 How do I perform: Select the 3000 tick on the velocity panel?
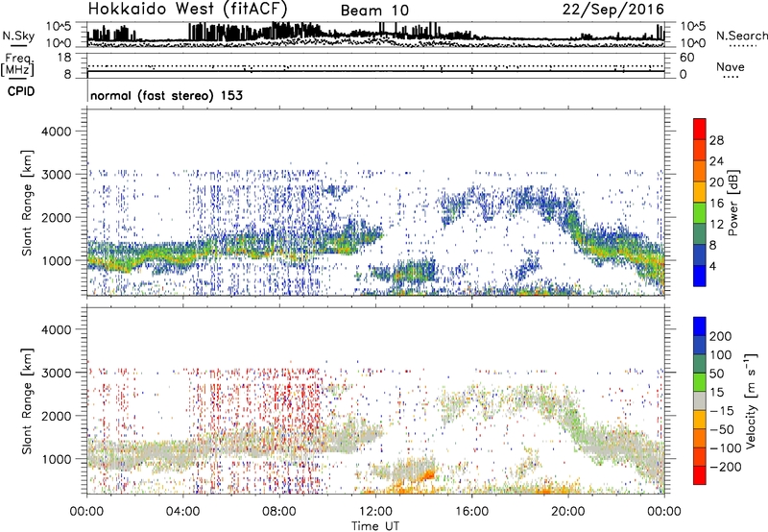(x=57, y=373)
